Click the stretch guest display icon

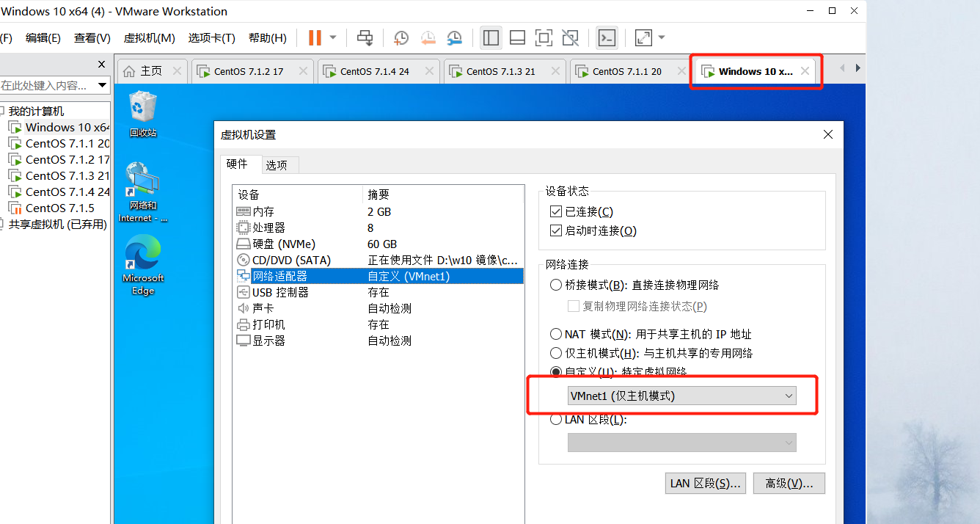pyautogui.click(x=643, y=37)
